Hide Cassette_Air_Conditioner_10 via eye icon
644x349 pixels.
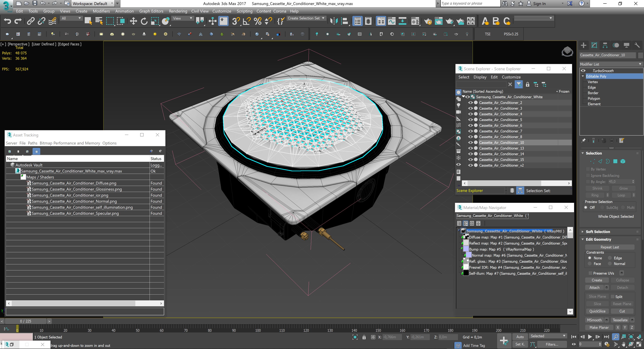pos(470,143)
